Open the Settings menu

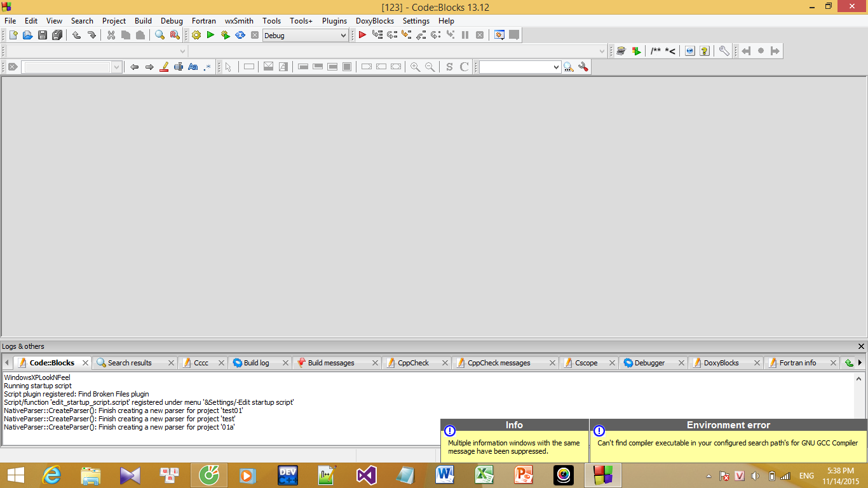416,20
